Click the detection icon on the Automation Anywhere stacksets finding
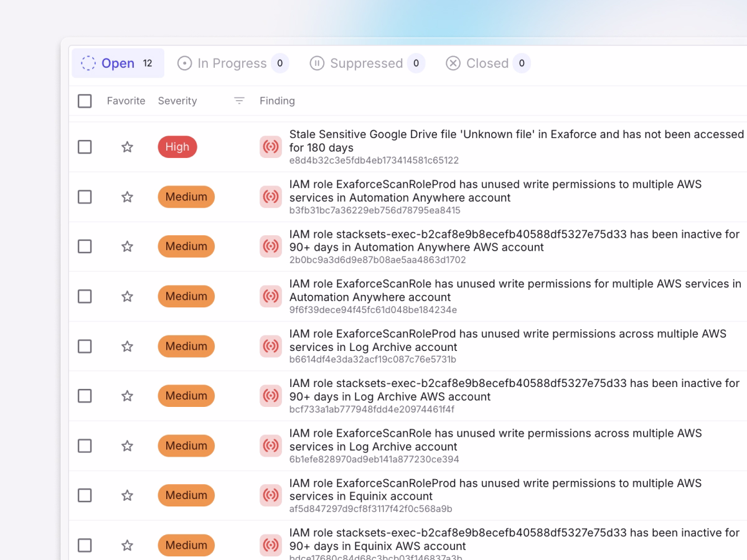Image resolution: width=747 pixels, height=560 pixels. (271, 246)
